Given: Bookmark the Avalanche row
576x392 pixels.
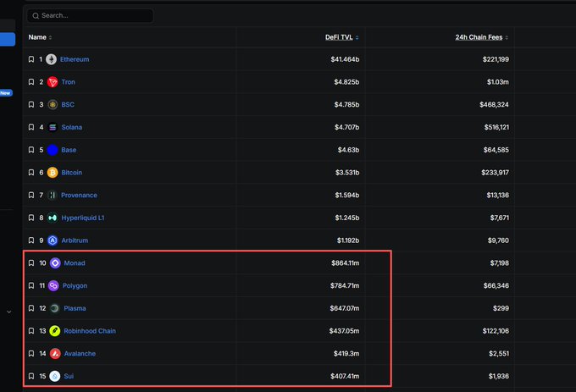Looking at the screenshot, I should (31, 354).
